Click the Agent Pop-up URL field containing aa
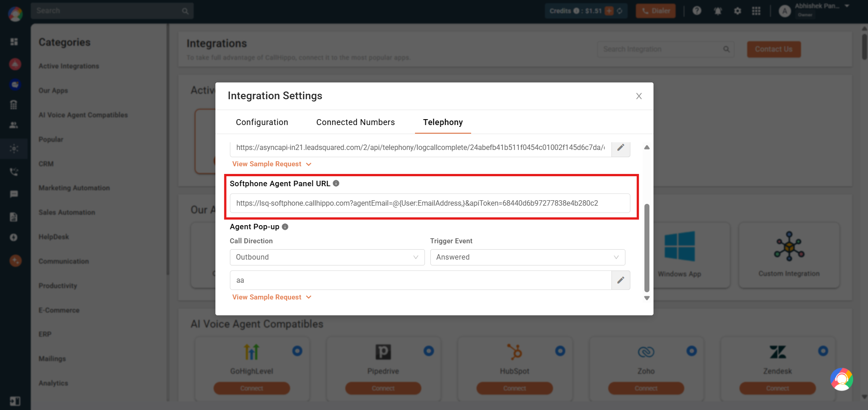Screen dimensions: 868x410 pos(420,280)
